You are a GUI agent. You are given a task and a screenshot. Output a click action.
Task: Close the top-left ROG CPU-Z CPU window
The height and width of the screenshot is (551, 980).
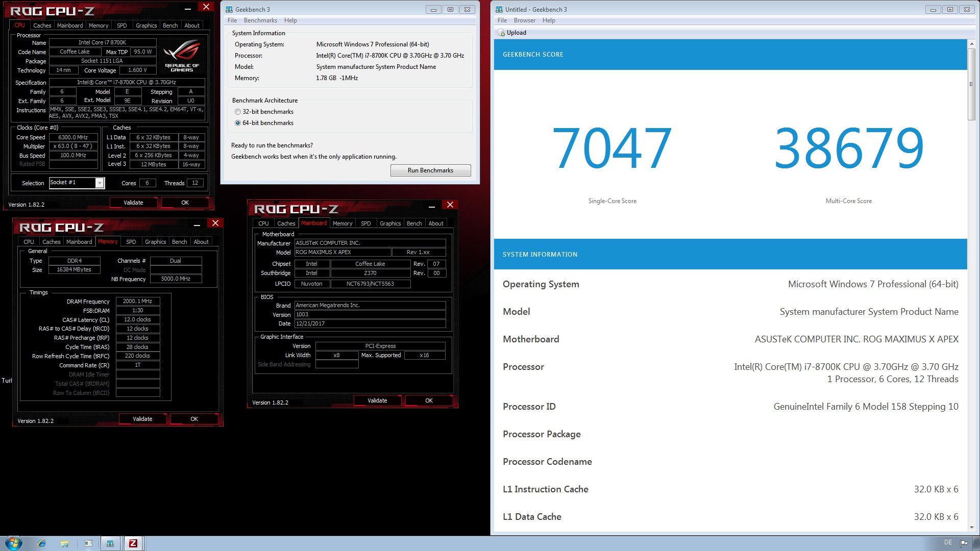(x=206, y=7)
